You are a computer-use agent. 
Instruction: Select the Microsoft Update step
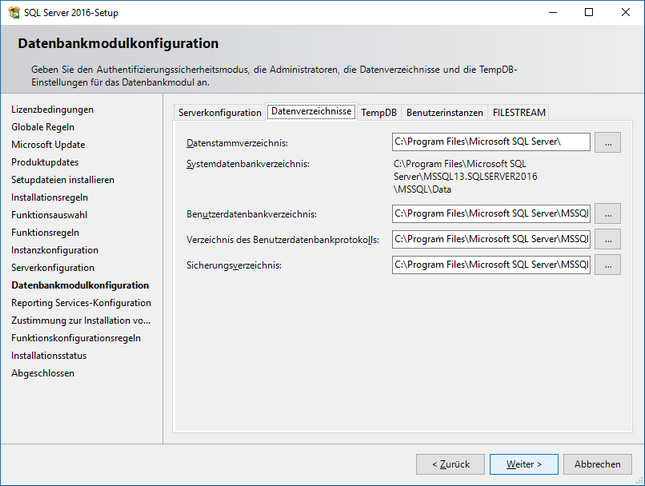[x=48, y=145]
